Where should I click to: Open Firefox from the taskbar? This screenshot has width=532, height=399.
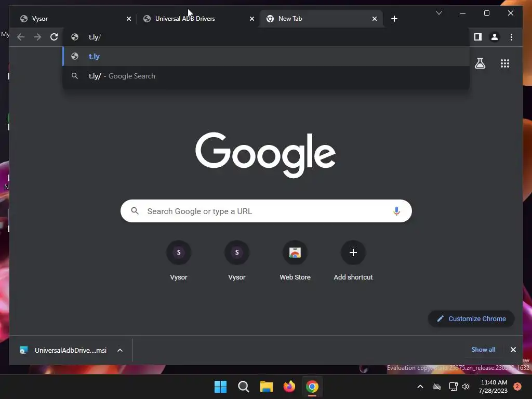pyautogui.click(x=289, y=387)
